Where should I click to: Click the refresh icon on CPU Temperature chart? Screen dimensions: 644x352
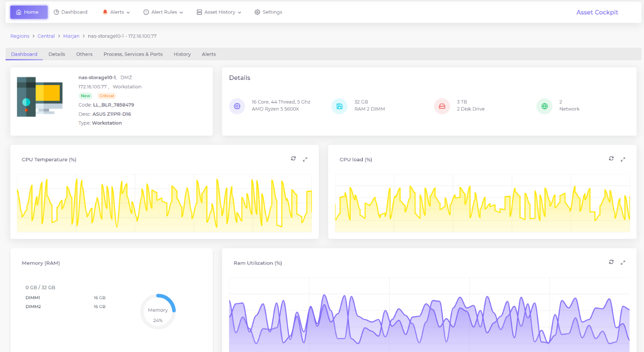293,159
